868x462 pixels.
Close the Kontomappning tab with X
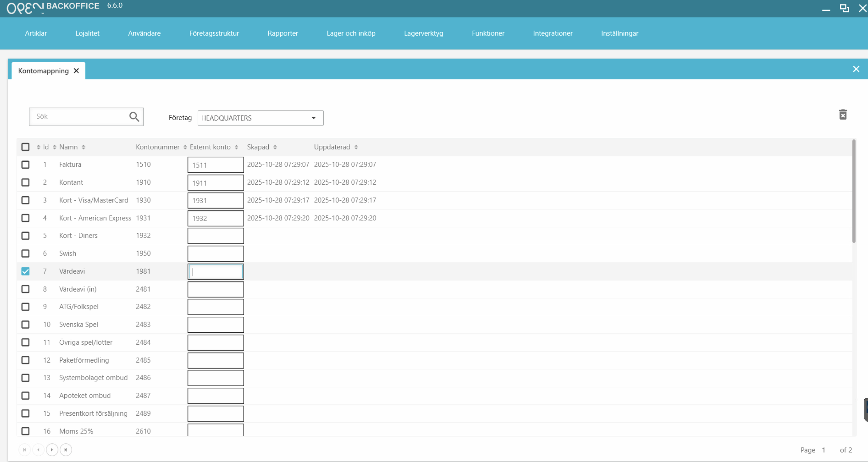coord(77,71)
